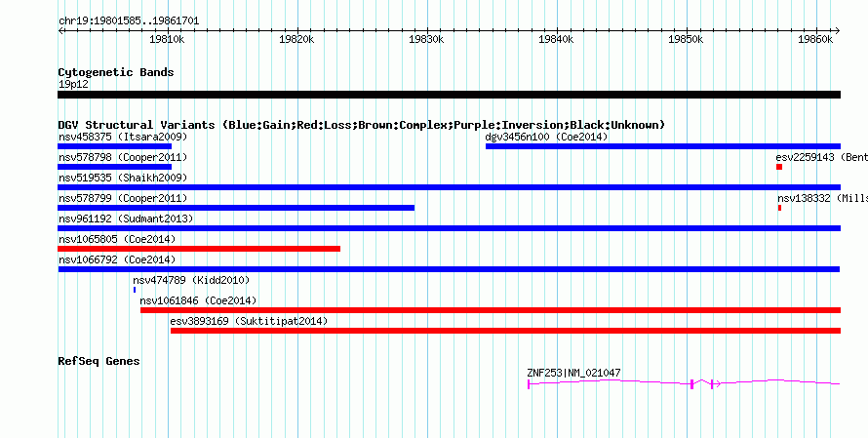Open variant nsv1066792 (Coe2014) label
Viewport: 868px width, 438px height.
click(x=117, y=259)
